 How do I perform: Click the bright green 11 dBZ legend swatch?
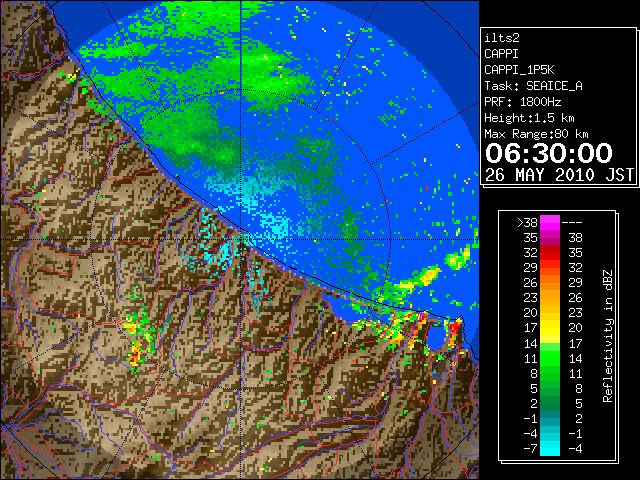pos(550,358)
